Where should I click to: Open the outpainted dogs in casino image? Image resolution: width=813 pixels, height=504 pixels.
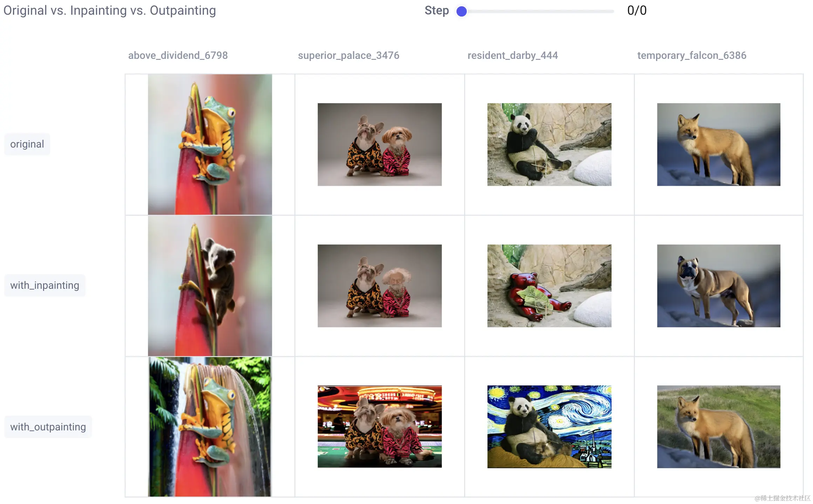(x=380, y=427)
